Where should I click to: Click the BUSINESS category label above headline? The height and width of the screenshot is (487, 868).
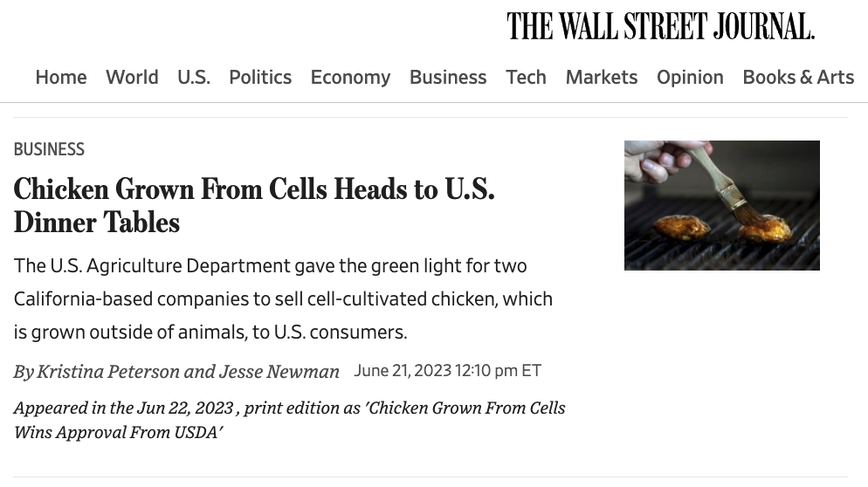point(49,149)
